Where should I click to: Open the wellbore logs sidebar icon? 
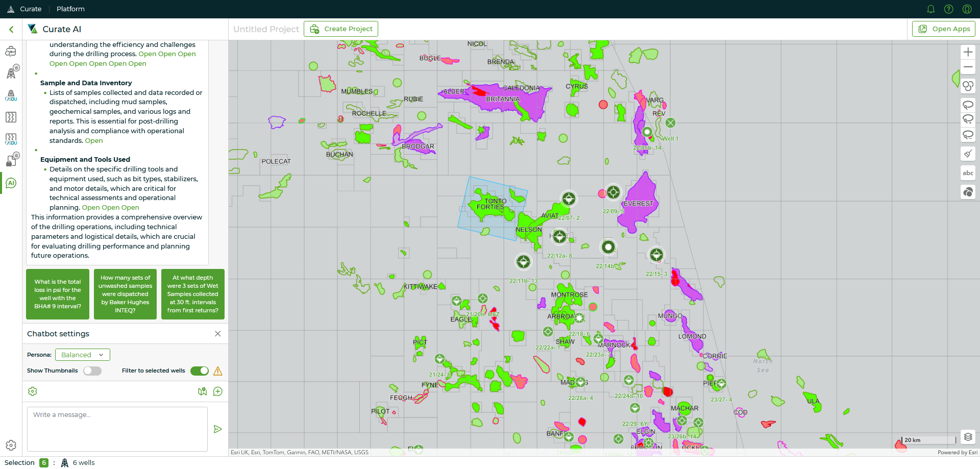tap(11, 117)
